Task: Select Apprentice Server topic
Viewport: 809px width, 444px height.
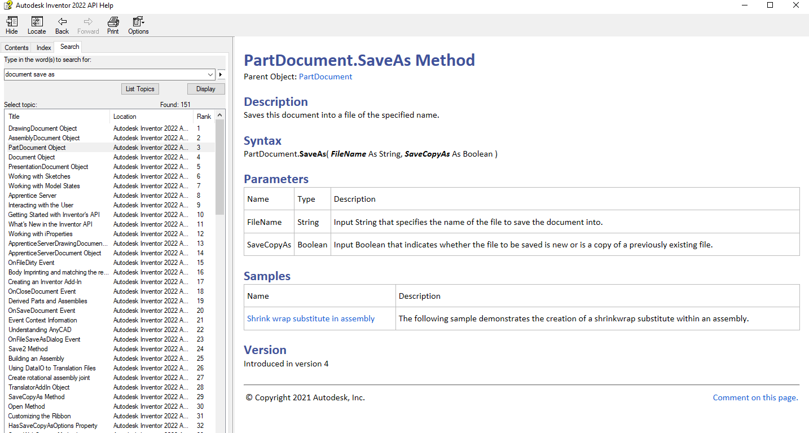Action: 32,195
